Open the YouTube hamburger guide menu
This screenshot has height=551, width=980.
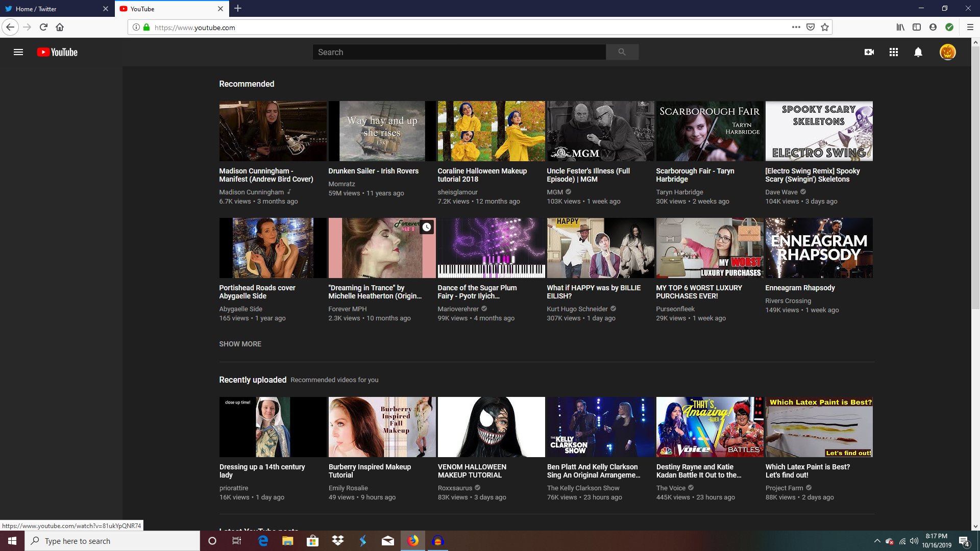point(18,52)
